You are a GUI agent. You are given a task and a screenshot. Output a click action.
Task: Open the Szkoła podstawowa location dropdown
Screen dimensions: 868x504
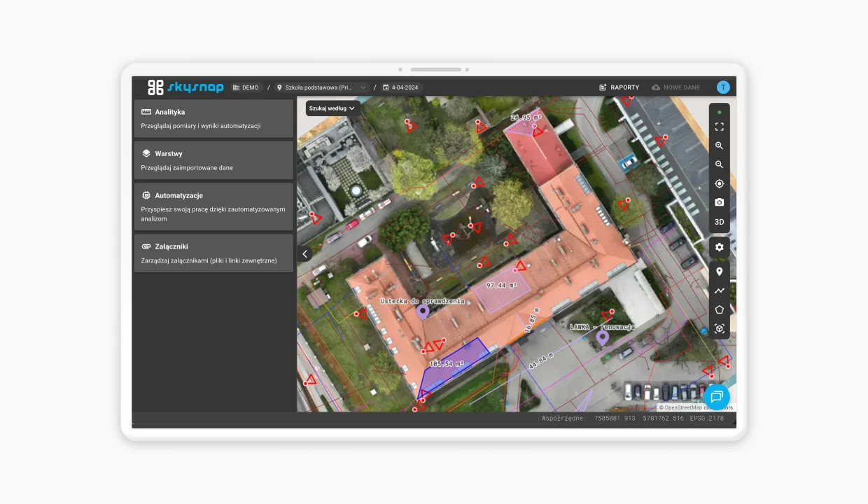[322, 87]
